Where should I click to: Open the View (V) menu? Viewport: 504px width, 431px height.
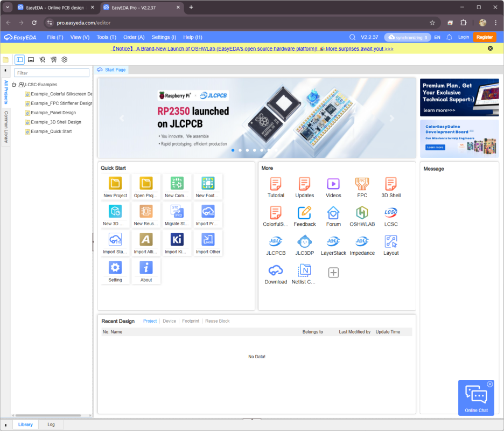click(x=80, y=37)
